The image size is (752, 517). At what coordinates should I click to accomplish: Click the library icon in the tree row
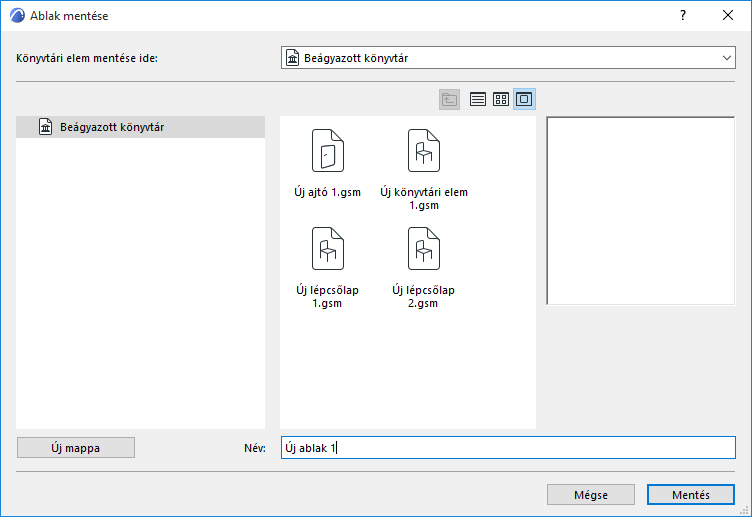[46, 127]
